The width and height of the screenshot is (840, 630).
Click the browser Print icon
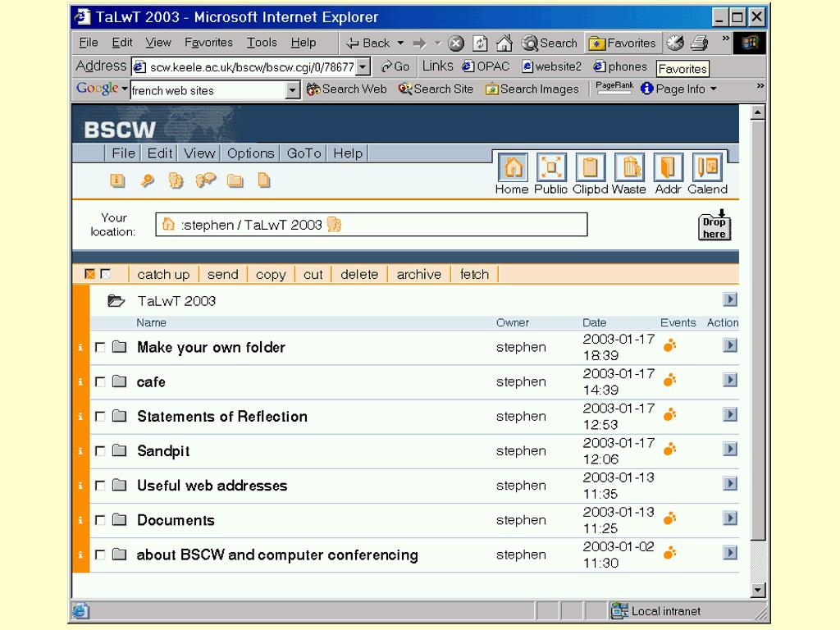(699, 43)
